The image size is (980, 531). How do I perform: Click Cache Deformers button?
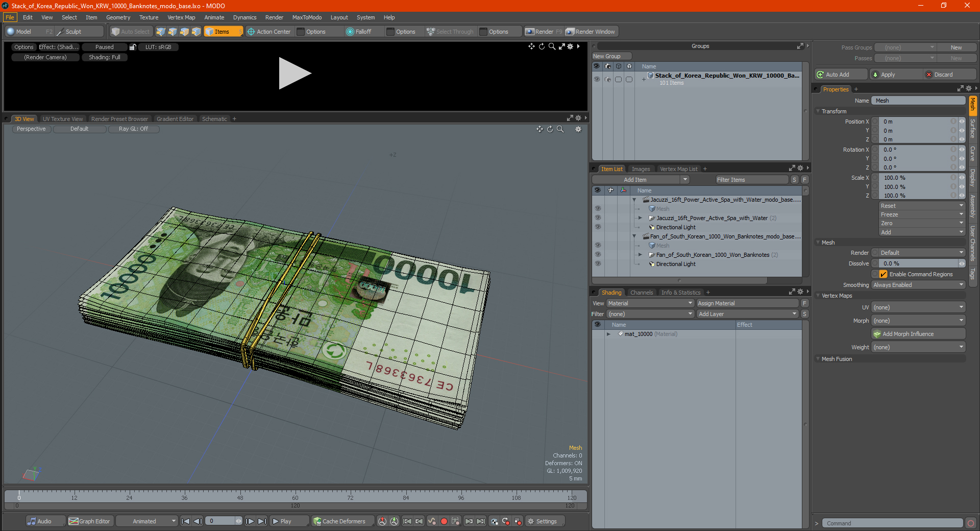pyautogui.click(x=342, y=521)
